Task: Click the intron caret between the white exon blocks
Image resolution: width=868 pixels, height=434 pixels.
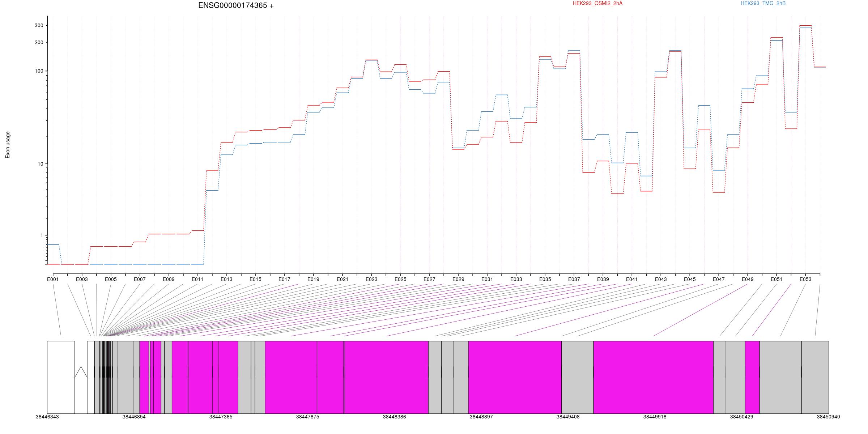Action: tap(81, 372)
